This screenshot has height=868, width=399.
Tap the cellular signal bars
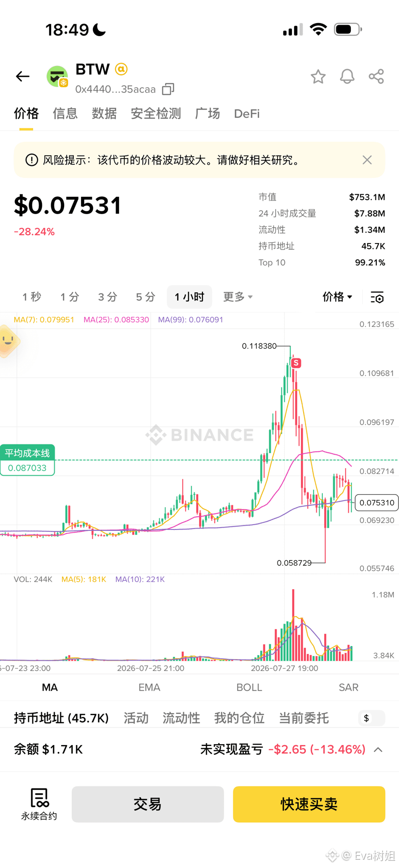pos(293,29)
